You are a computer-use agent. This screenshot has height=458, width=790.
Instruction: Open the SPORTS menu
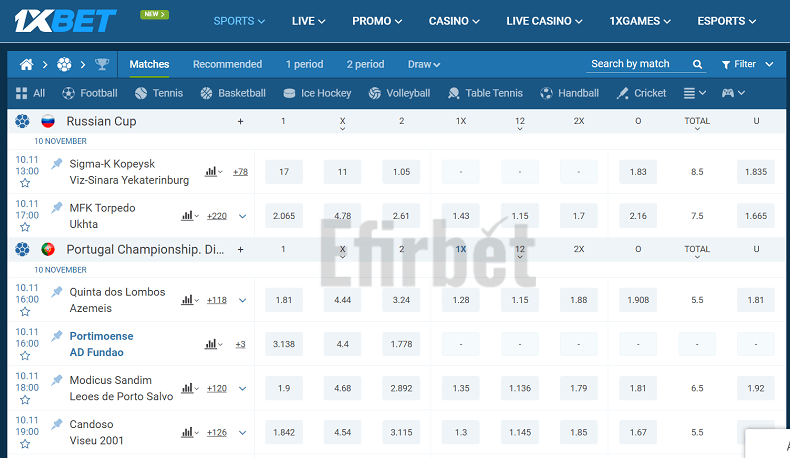(x=239, y=21)
